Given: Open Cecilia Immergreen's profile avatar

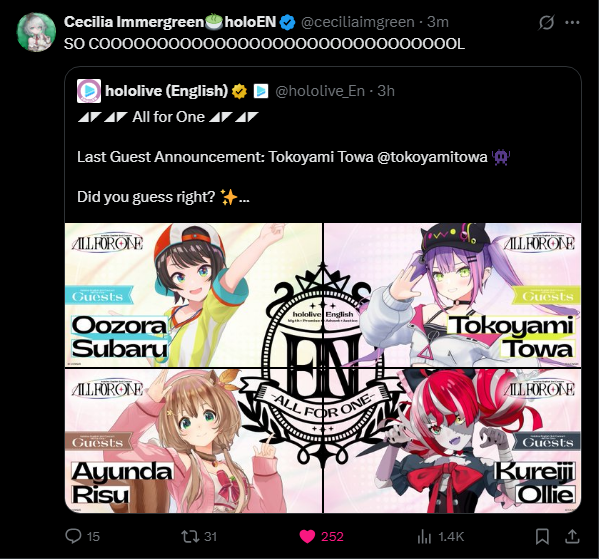Looking at the screenshot, I should pos(36,32).
